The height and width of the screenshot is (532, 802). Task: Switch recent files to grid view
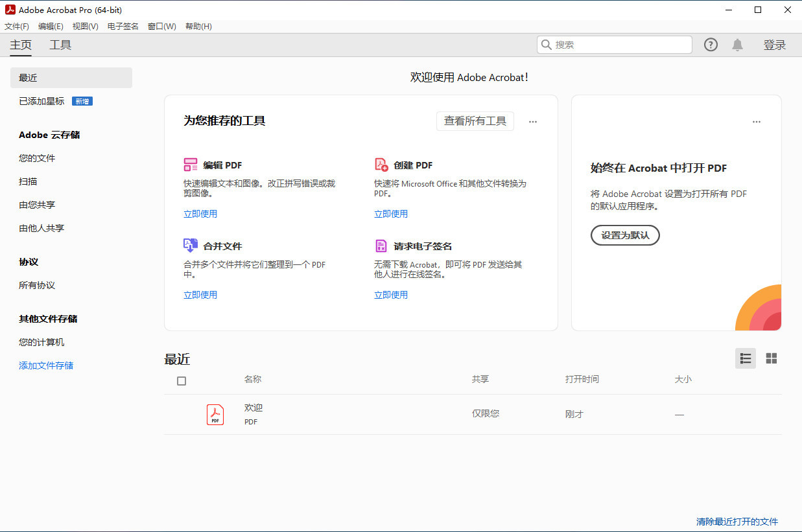point(771,358)
